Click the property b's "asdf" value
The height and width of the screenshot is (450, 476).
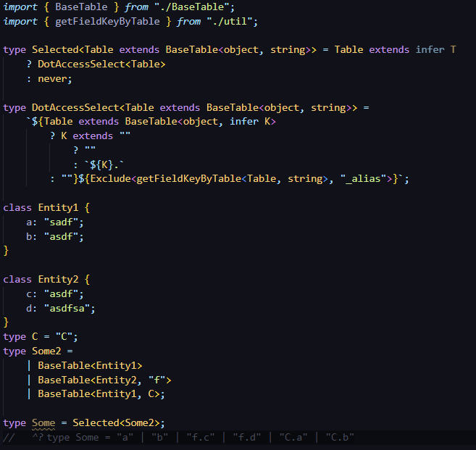click(61, 236)
